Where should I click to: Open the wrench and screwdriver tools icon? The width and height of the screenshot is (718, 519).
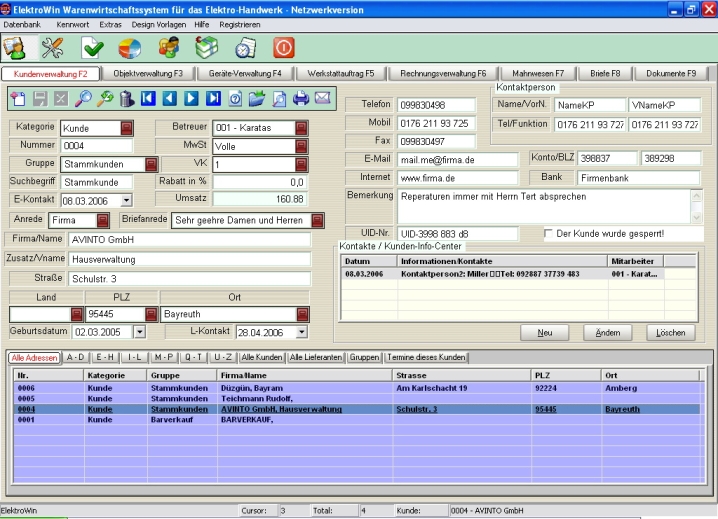pos(52,47)
